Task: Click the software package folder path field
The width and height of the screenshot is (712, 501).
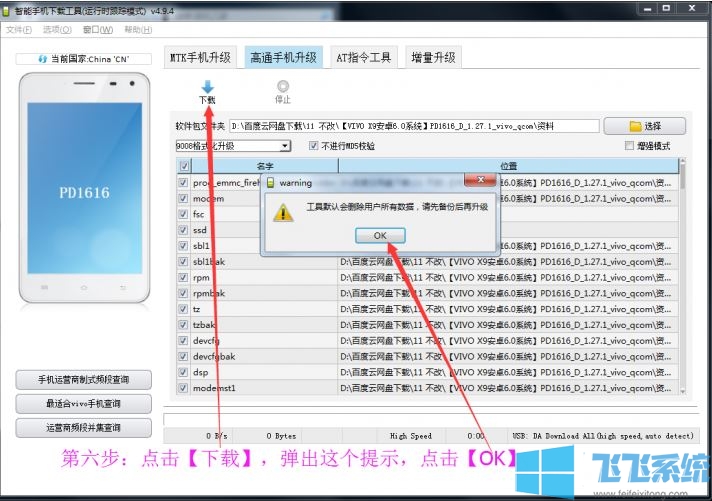Action: pyautogui.click(x=414, y=126)
